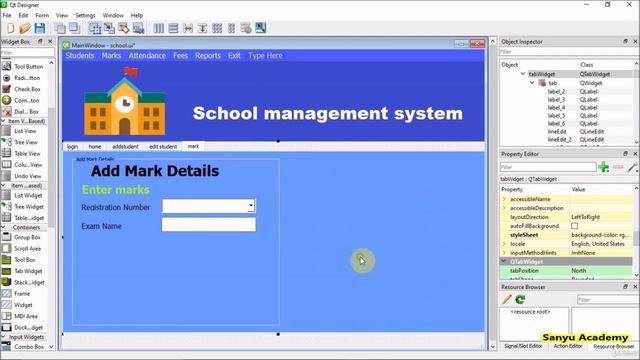Click the Adjust Size toolbar icon
This screenshot has width=640, height=360.
click(x=260, y=28)
